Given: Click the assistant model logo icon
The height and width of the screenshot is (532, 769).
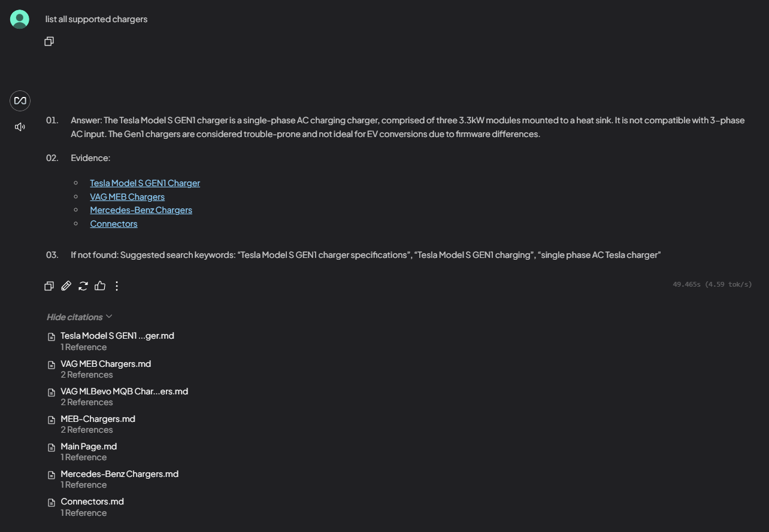Looking at the screenshot, I should (20, 101).
